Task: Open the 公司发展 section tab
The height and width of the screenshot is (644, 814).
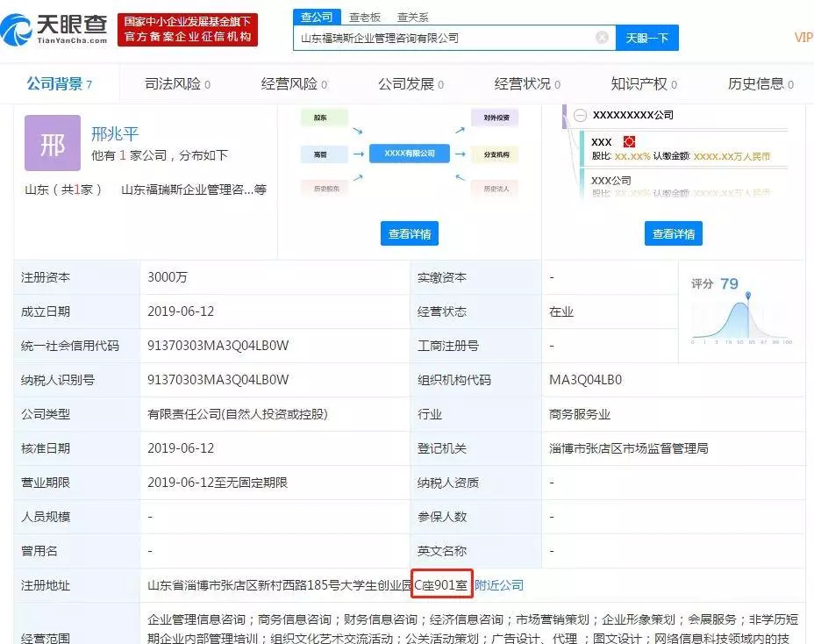Action: click(x=411, y=83)
